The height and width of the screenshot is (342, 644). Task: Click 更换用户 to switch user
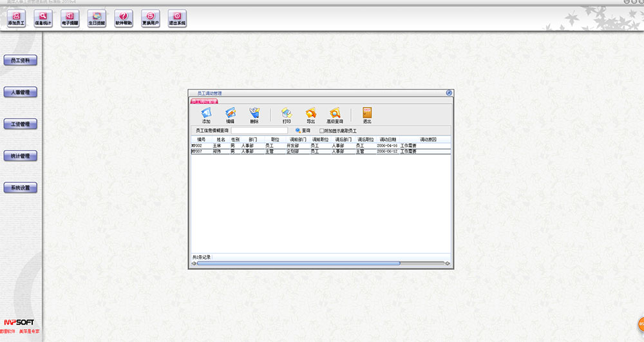tap(150, 17)
